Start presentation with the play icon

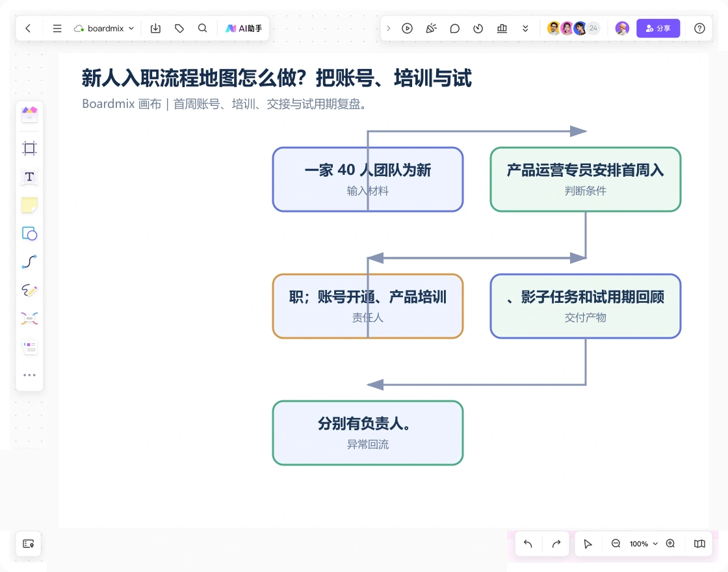pyautogui.click(x=407, y=29)
